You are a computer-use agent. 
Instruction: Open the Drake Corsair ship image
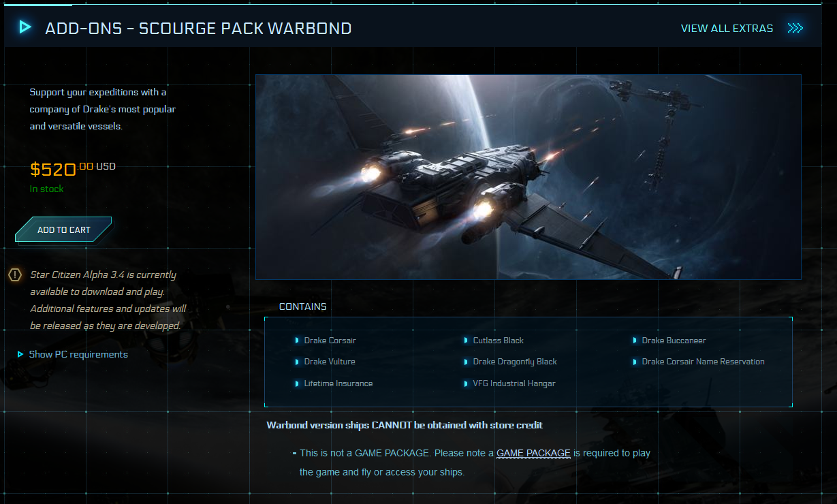point(528,177)
